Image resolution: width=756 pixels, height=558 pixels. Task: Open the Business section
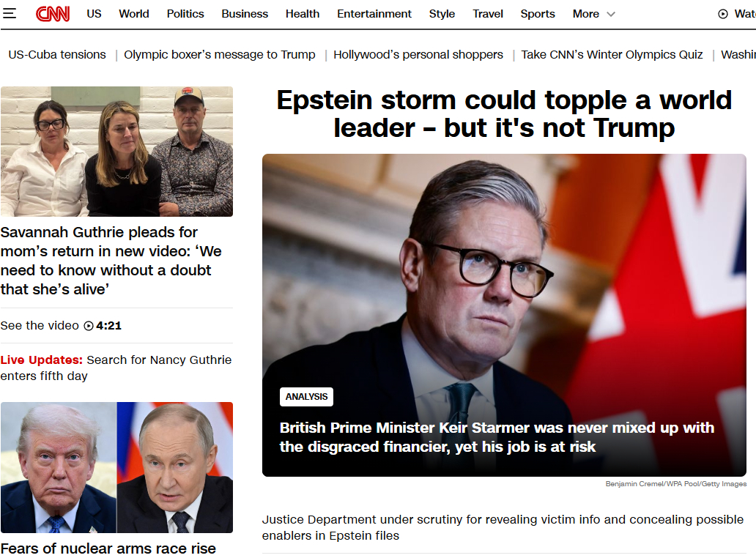(245, 14)
